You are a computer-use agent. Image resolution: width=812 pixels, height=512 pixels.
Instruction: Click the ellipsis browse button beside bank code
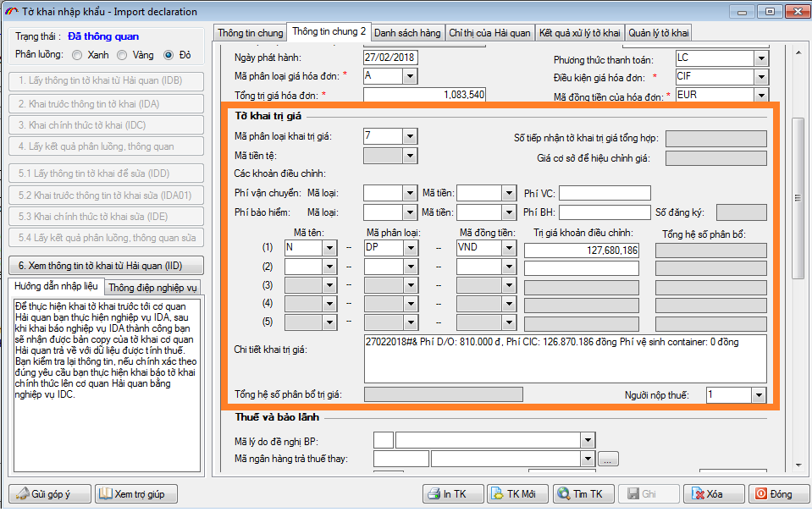click(x=608, y=460)
